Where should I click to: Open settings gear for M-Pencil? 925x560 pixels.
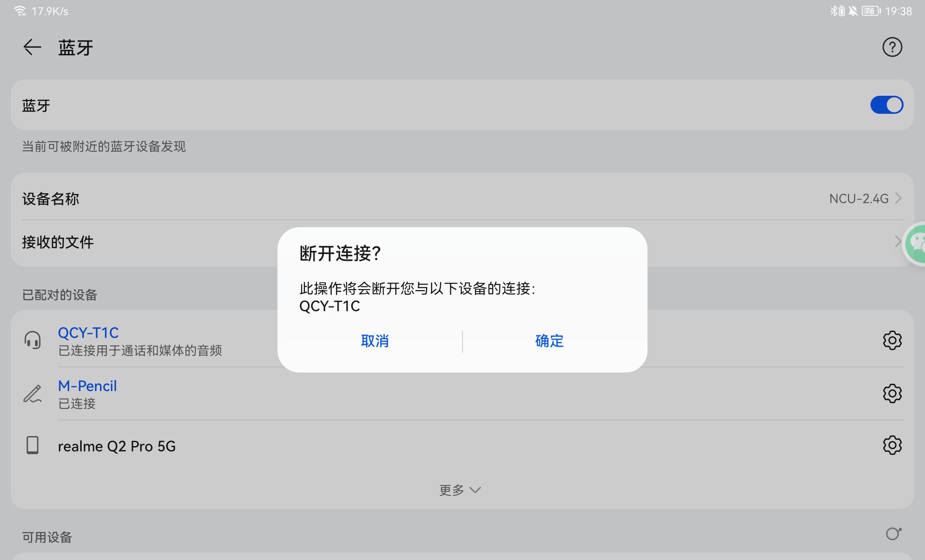coord(892,393)
